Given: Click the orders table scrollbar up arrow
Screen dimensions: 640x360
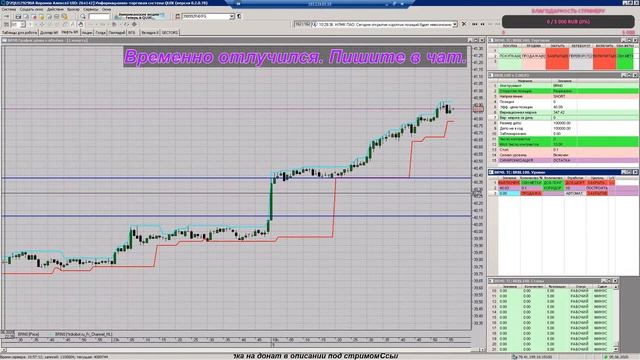Looking at the screenshot, I should 616,287.
